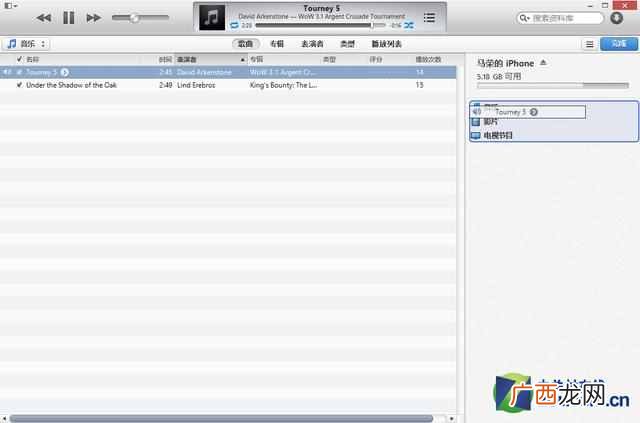
Task: Click the playback progress bar
Action: click(320, 25)
